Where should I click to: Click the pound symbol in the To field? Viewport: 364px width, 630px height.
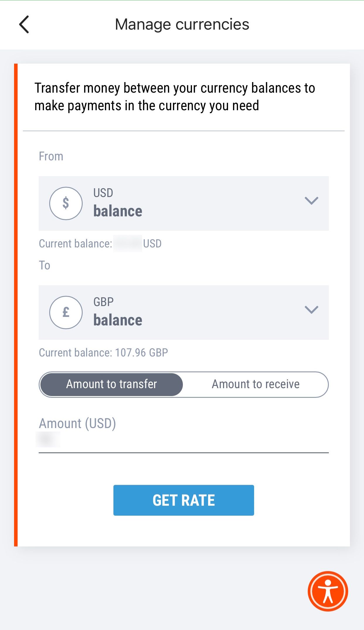pos(66,312)
